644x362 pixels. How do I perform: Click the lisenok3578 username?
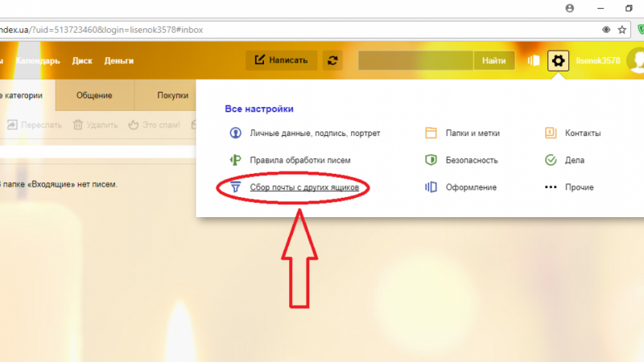click(598, 61)
